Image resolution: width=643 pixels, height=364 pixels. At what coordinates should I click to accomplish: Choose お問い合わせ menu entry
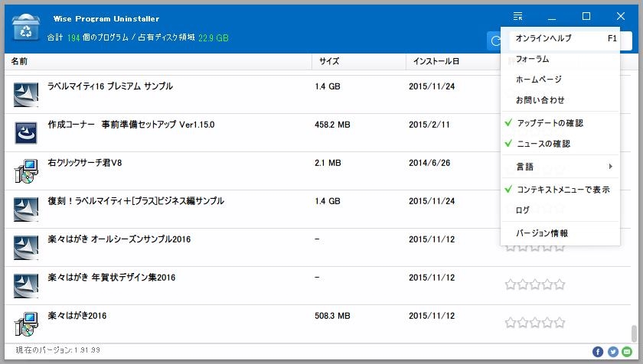tap(560, 100)
